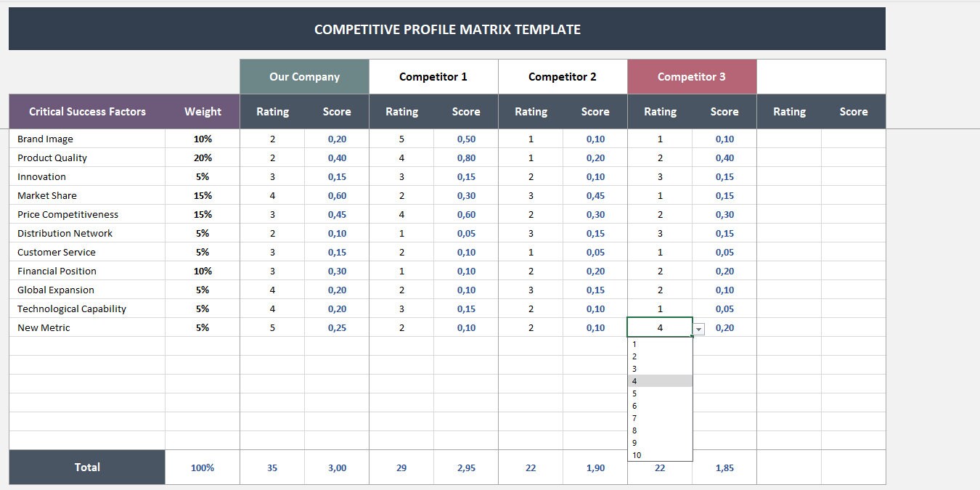Click the Our Company column header
The image size is (980, 490).
pyautogui.click(x=303, y=76)
